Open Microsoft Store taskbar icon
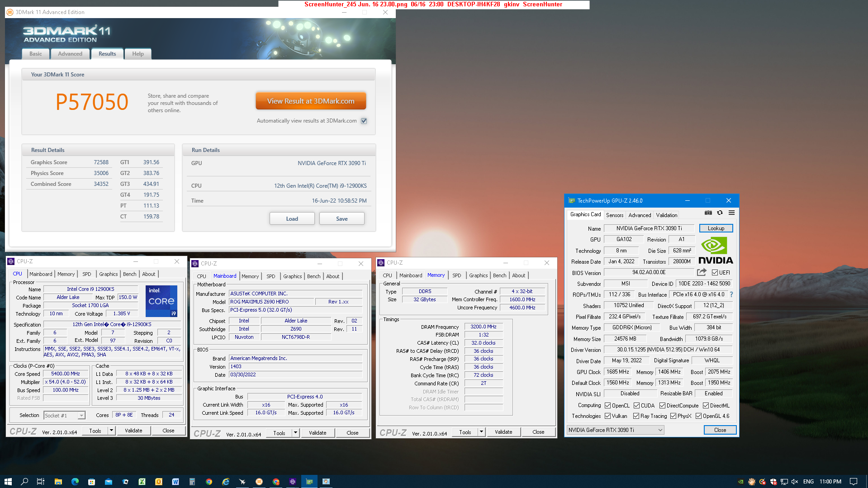868x488 pixels. pyautogui.click(x=91, y=482)
